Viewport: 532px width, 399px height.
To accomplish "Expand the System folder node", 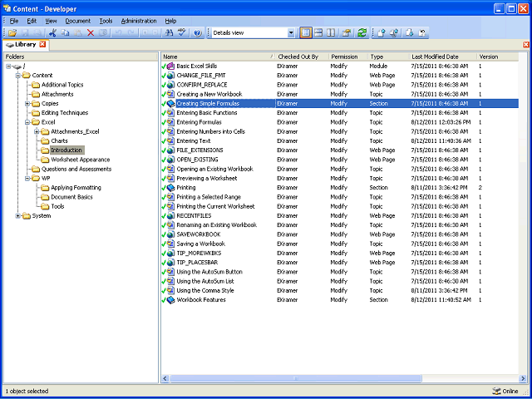I will tap(18, 216).
